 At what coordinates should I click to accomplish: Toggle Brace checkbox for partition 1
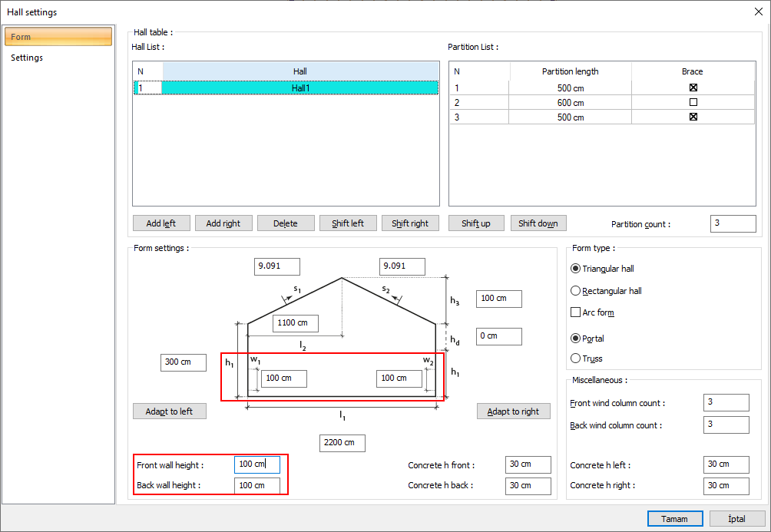pos(693,88)
